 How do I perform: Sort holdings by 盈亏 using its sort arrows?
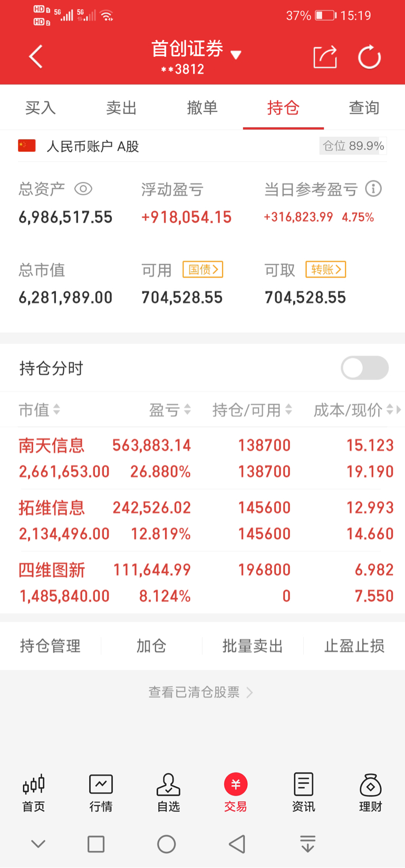click(x=187, y=411)
